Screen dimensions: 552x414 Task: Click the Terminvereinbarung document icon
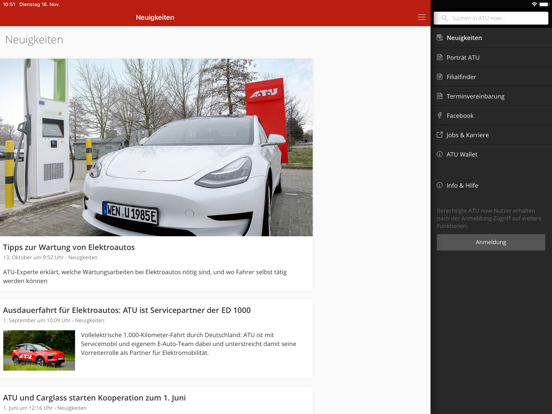(439, 96)
